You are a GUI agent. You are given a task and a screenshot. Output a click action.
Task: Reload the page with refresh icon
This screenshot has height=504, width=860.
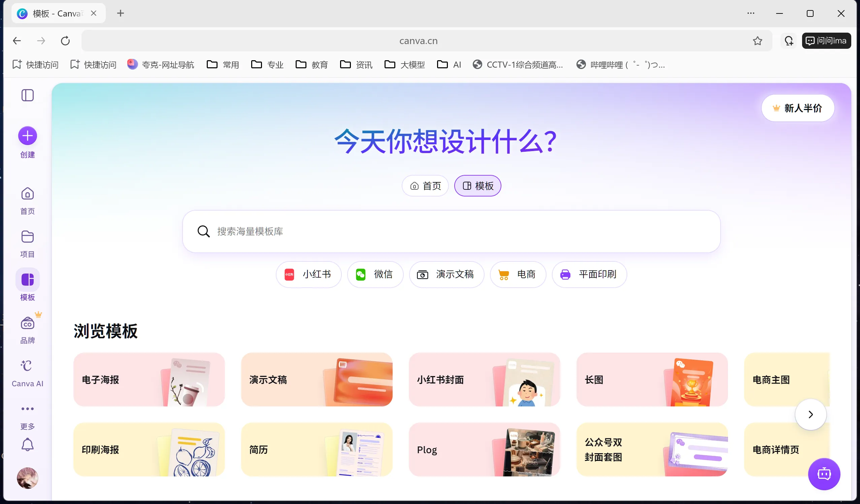click(x=65, y=41)
